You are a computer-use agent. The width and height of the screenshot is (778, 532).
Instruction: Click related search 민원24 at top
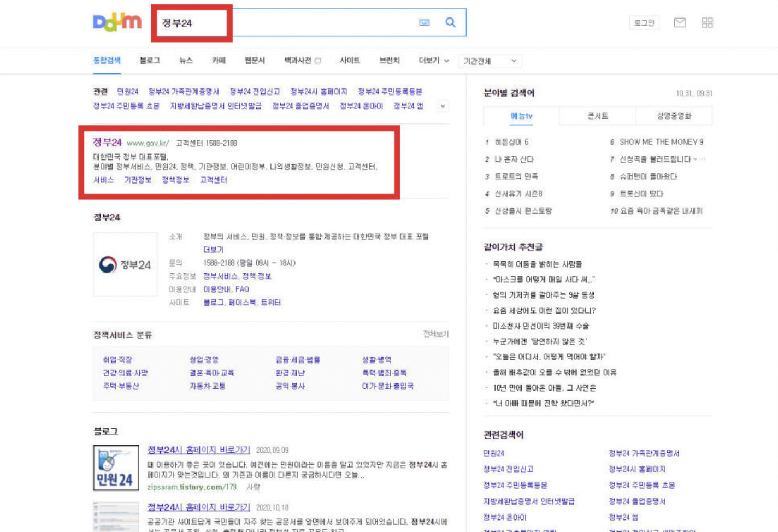pos(128,91)
